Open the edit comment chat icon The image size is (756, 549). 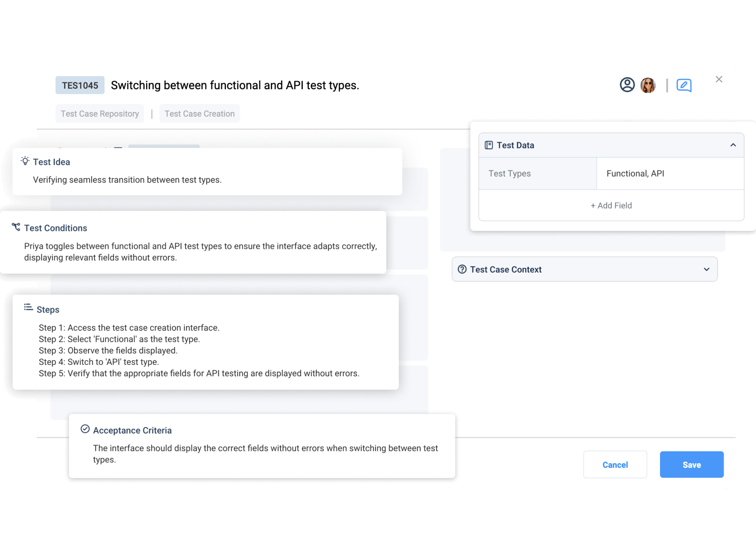click(684, 86)
